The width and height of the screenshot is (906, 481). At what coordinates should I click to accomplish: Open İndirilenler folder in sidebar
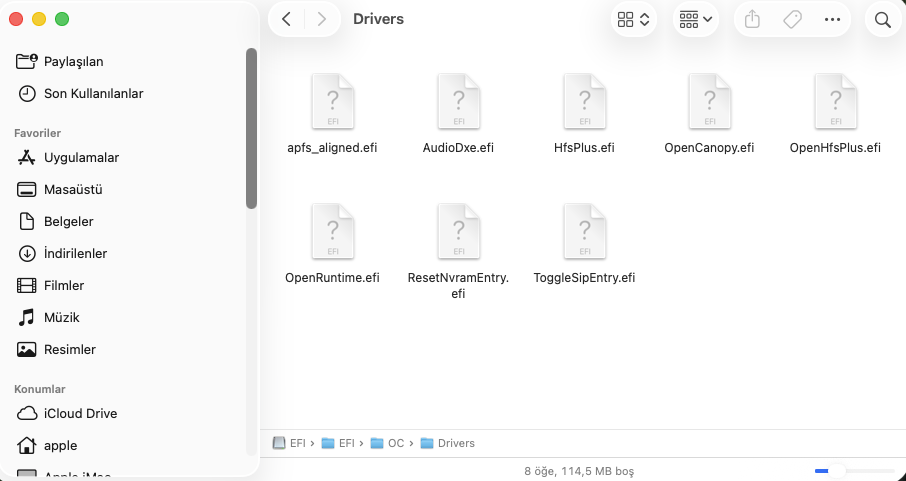[x=75, y=253]
